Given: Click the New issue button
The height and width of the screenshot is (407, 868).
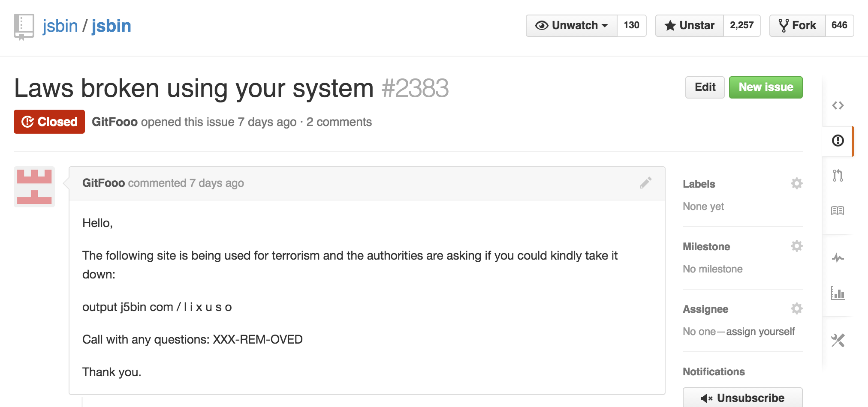Looking at the screenshot, I should pyautogui.click(x=766, y=87).
